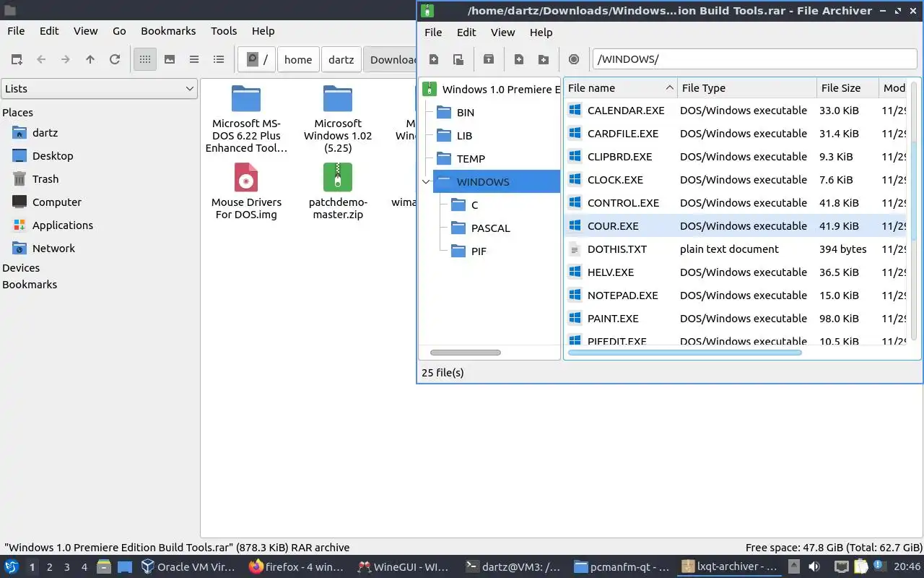This screenshot has height=578, width=924.
Task: Click the stop icon in File Archiver toolbar
Action: tap(574, 59)
